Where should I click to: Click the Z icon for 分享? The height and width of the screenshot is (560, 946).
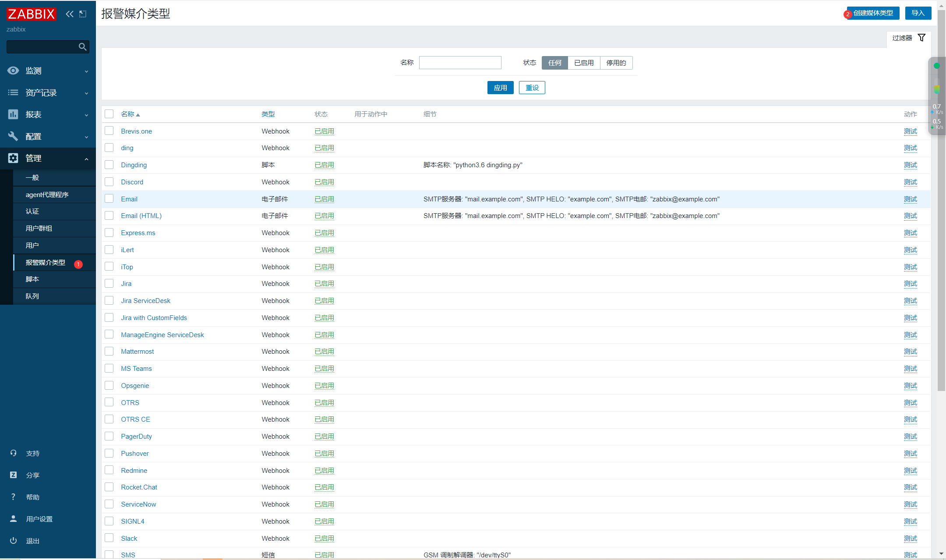click(13, 475)
